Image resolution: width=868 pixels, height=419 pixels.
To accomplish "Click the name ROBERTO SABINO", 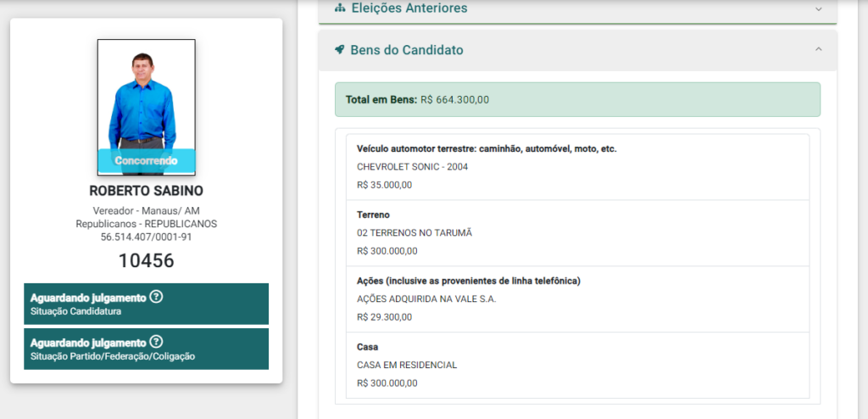I will (x=146, y=191).
